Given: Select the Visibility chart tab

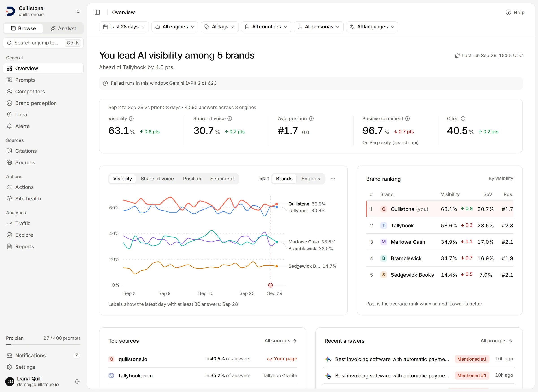Looking at the screenshot, I should click(122, 179).
